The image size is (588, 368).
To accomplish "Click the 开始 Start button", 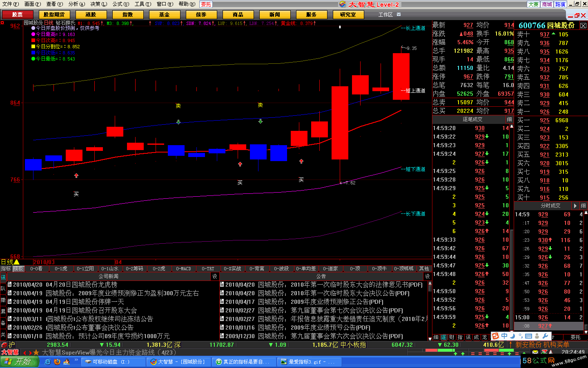I will (x=19, y=362).
